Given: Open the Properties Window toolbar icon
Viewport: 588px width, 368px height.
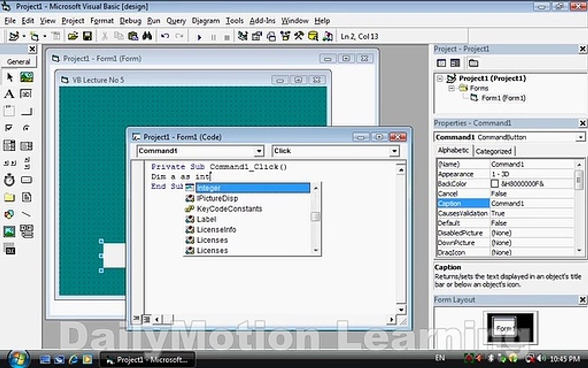Looking at the screenshot, I should click(257, 36).
